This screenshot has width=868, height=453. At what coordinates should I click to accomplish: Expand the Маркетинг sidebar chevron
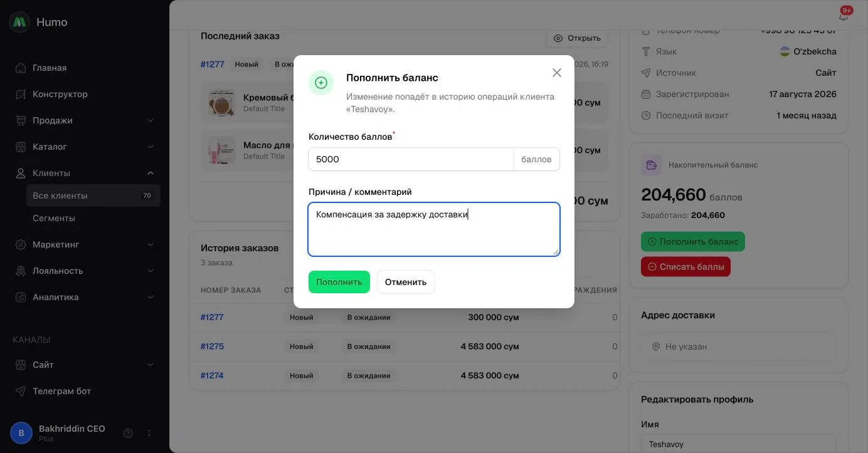[151, 244]
